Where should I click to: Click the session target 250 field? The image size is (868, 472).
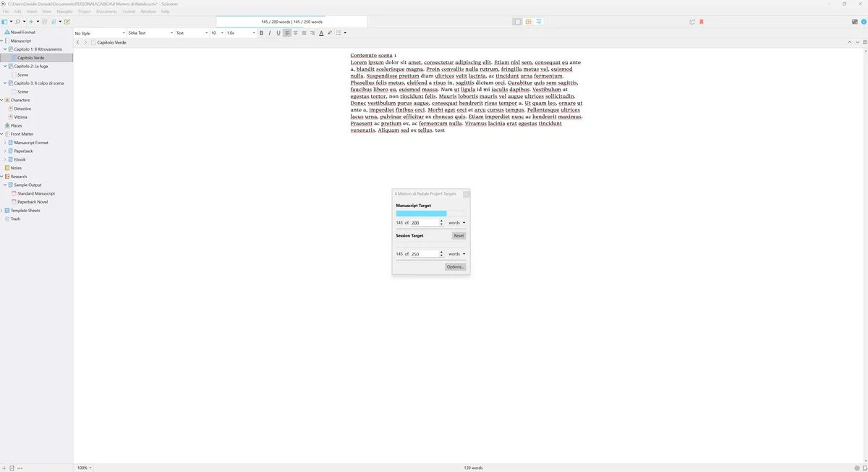426,254
